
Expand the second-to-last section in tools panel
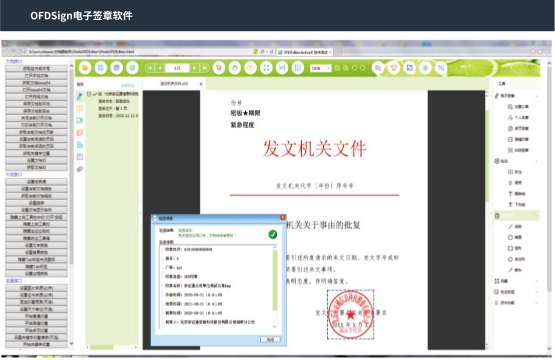click(536, 292)
